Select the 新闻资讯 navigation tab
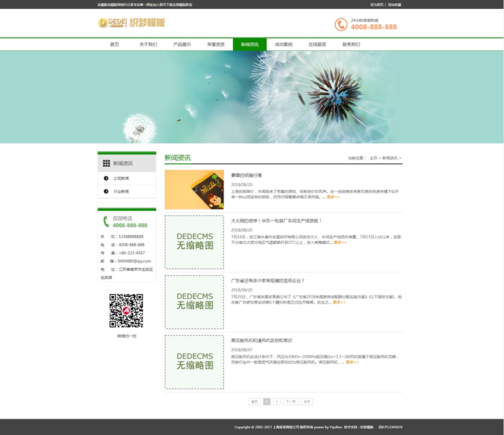Viewport: 504px width, 435px height. point(249,45)
